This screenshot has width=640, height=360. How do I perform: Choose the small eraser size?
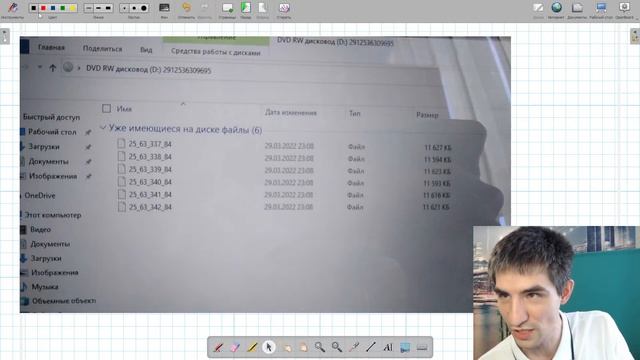pos(124,8)
